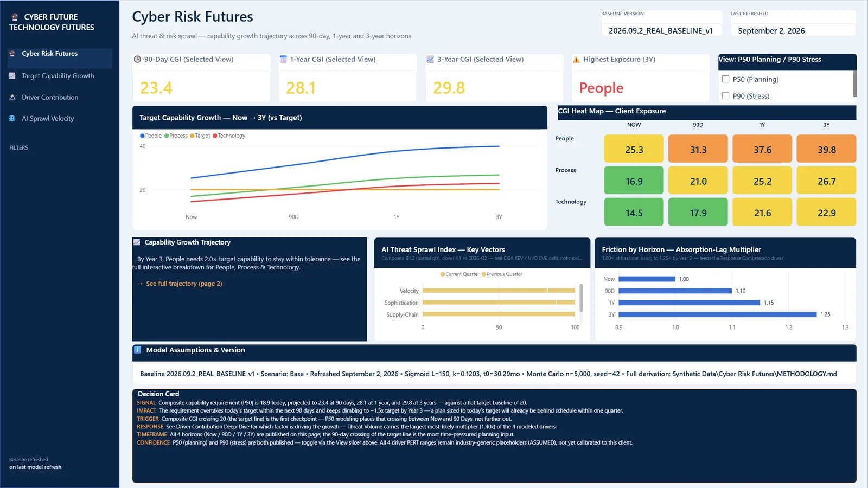Click the AI Threat Sprawl chart scrollbar
This screenshot has width=868, height=488.
tap(581, 298)
